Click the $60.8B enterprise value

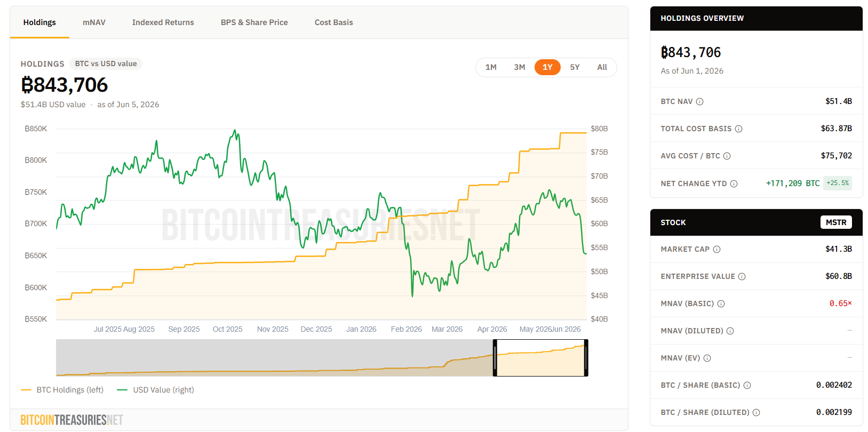839,276
